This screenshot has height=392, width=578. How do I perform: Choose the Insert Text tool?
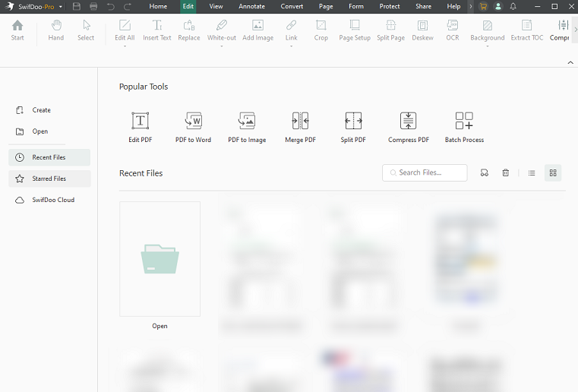pyautogui.click(x=157, y=30)
